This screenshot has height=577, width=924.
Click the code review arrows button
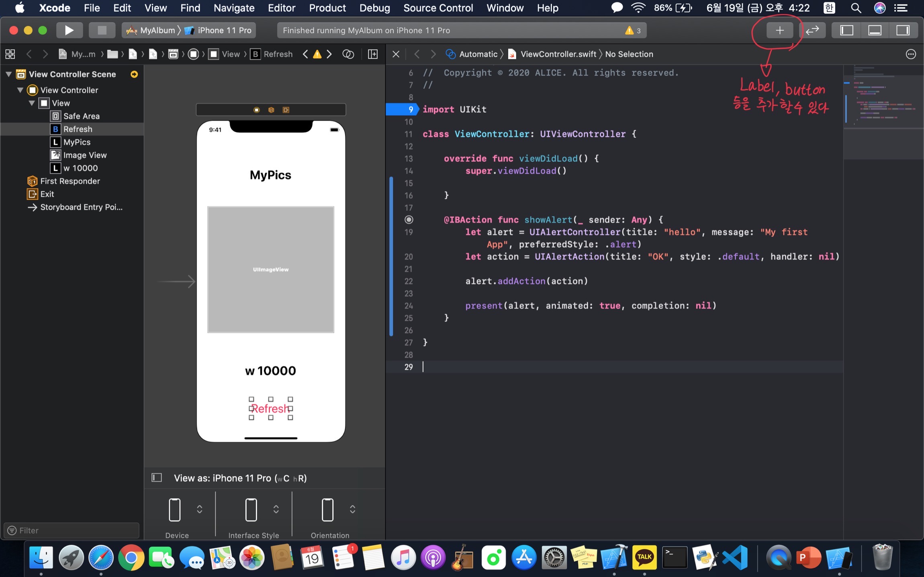tap(812, 31)
